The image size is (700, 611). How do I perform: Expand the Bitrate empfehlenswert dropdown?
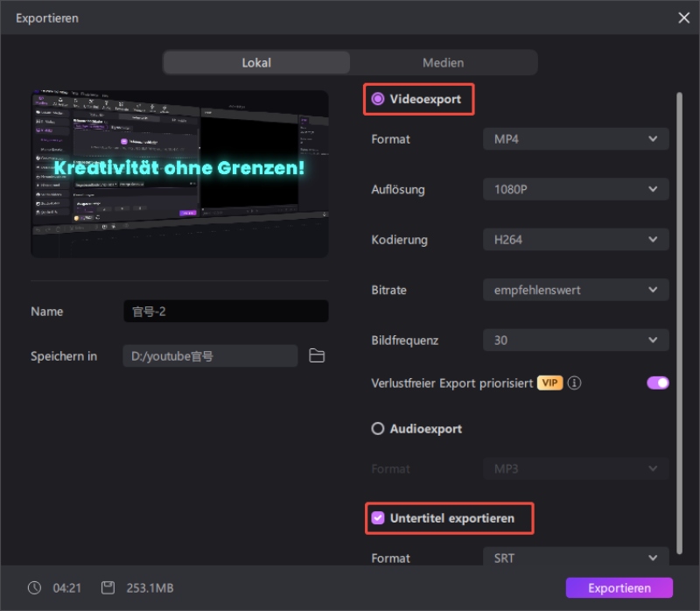click(576, 290)
